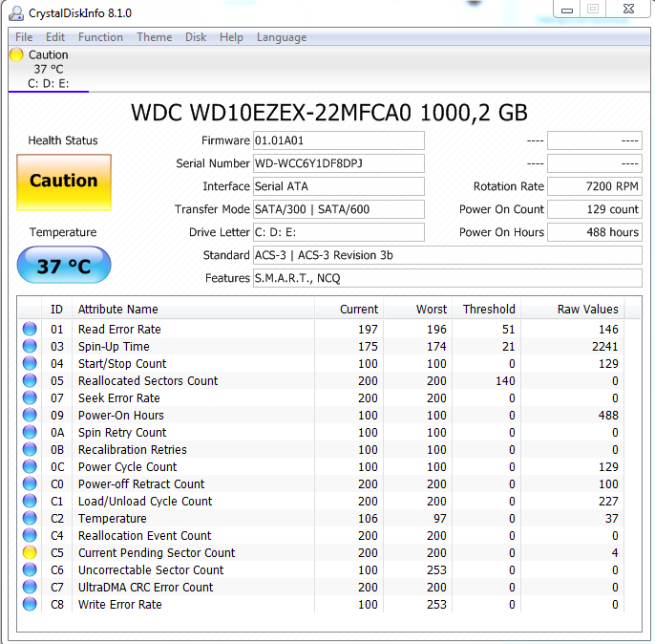The height and width of the screenshot is (644, 655).
Task: Open the Help menu
Action: tap(231, 37)
